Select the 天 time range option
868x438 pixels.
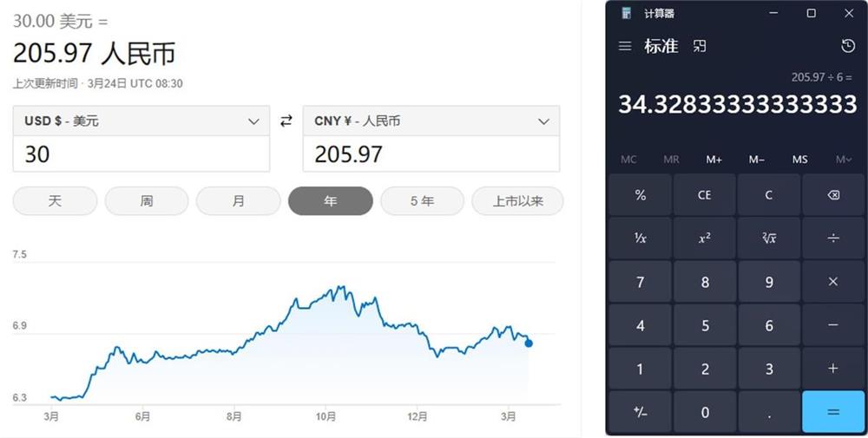(55, 201)
